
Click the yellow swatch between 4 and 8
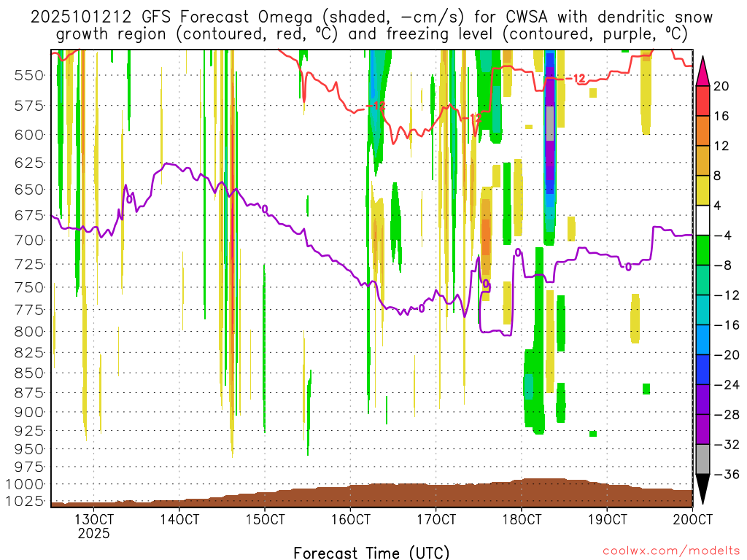[x=703, y=190]
